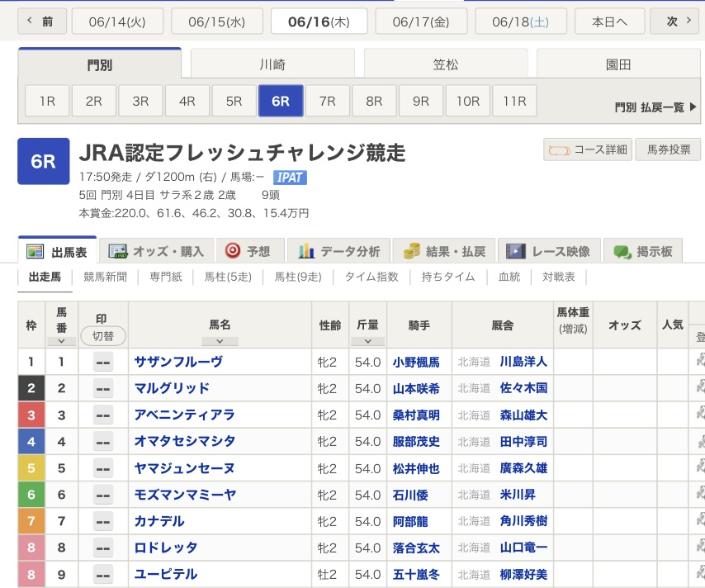Expand the 馬番 column sort arrow

(x=61, y=340)
